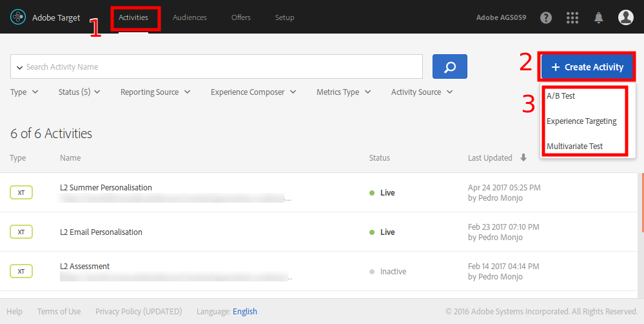Expand the search field chevron

pos(19,67)
